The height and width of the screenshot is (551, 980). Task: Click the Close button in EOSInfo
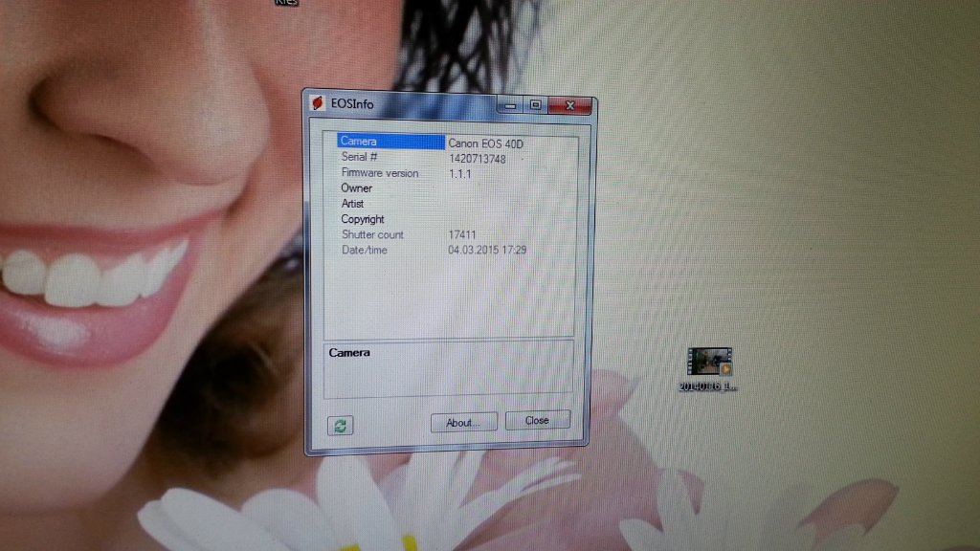(x=538, y=421)
